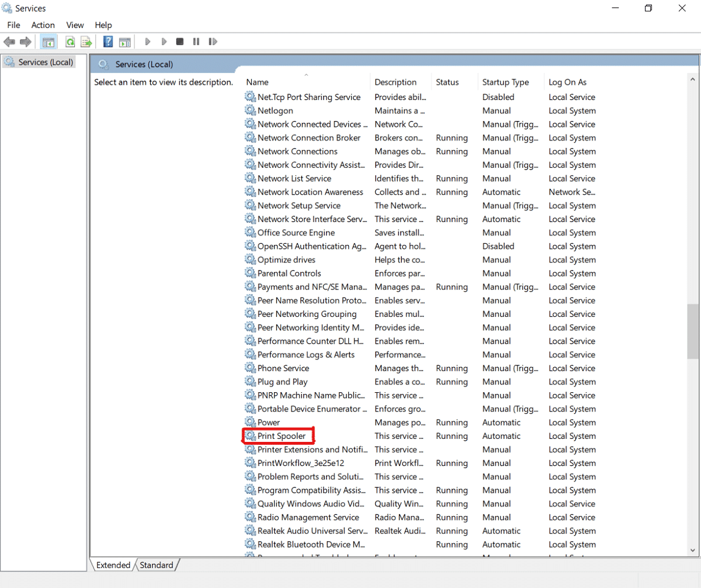Open the File menu
This screenshot has height=588, width=701.
click(x=13, y=25)
